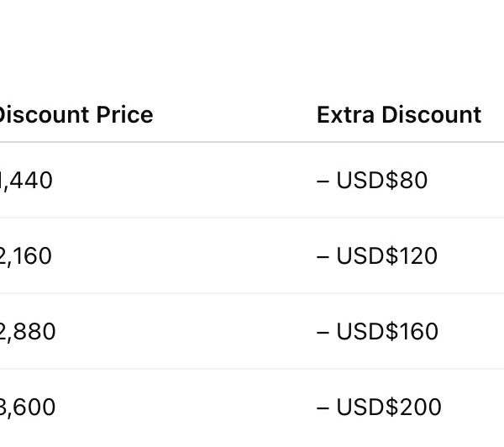This screenshot has width=504, height=447.
Task: Click the "Discount Price" column header
Action: [76, 115]
